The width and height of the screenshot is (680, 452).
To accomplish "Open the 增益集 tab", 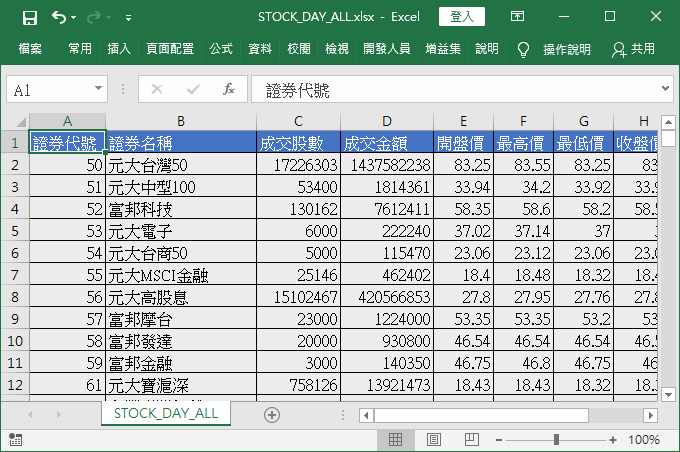I will [x=443, y=49].
